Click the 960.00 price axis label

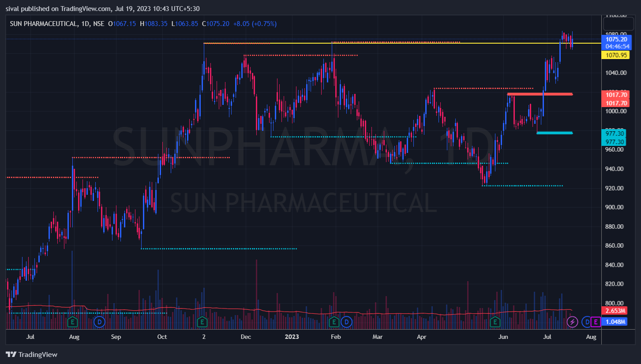(x=615, y=149)
